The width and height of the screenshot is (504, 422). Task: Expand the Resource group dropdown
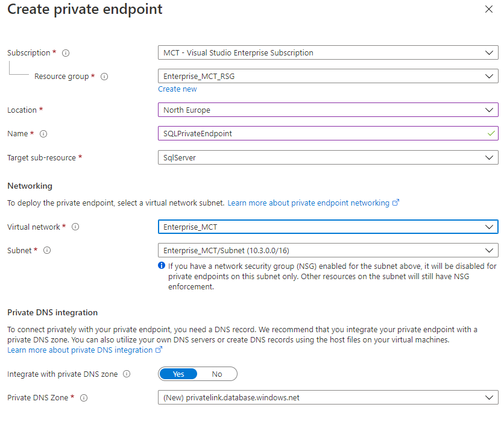click(327, 77)
